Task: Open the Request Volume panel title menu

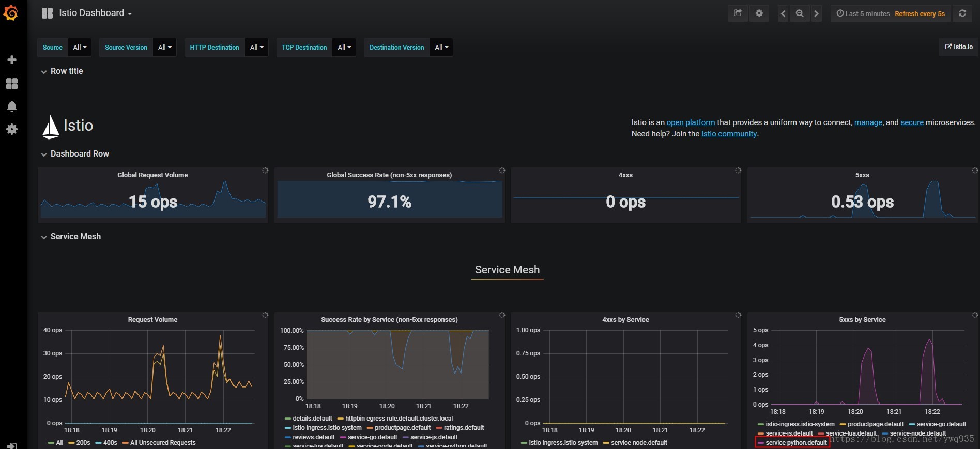Action: 152,320
